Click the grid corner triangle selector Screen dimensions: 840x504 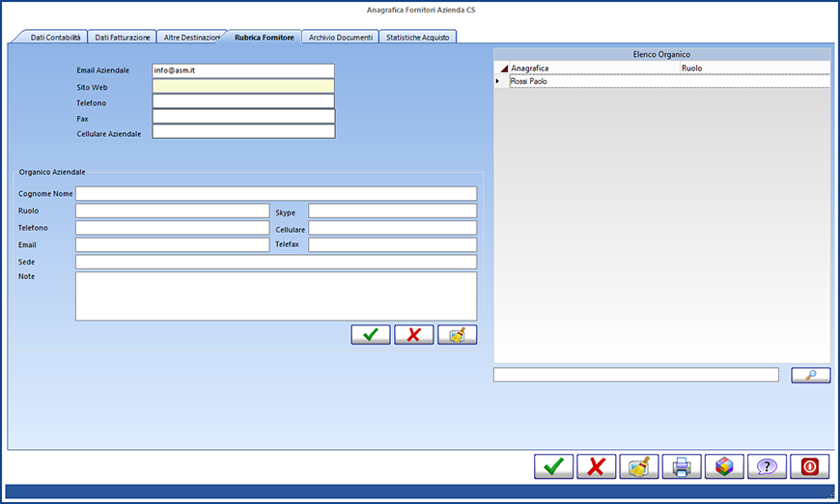(504, 69)
